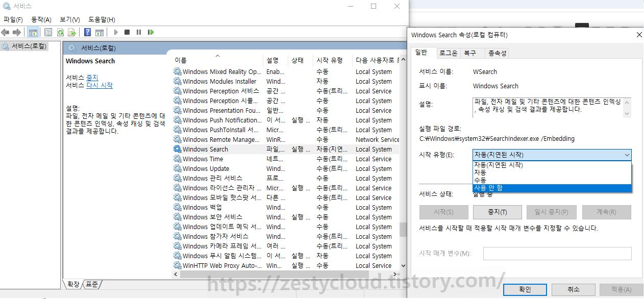Click the 시작 매개 변수 input field
Screen dimensions: 644x299
click(557, 254)
